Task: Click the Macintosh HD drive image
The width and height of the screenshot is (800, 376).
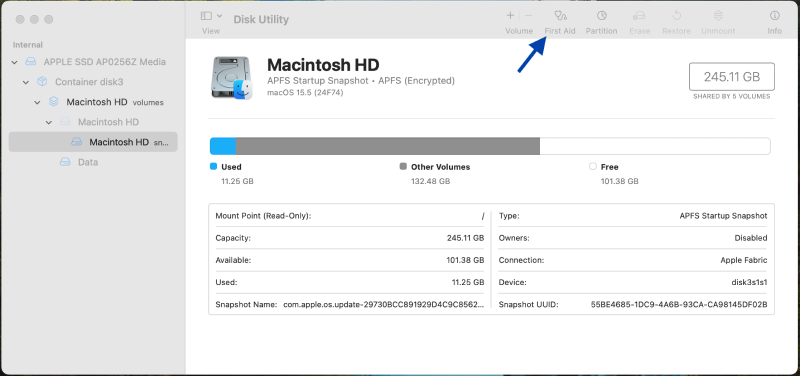Action: coord(231,78)
